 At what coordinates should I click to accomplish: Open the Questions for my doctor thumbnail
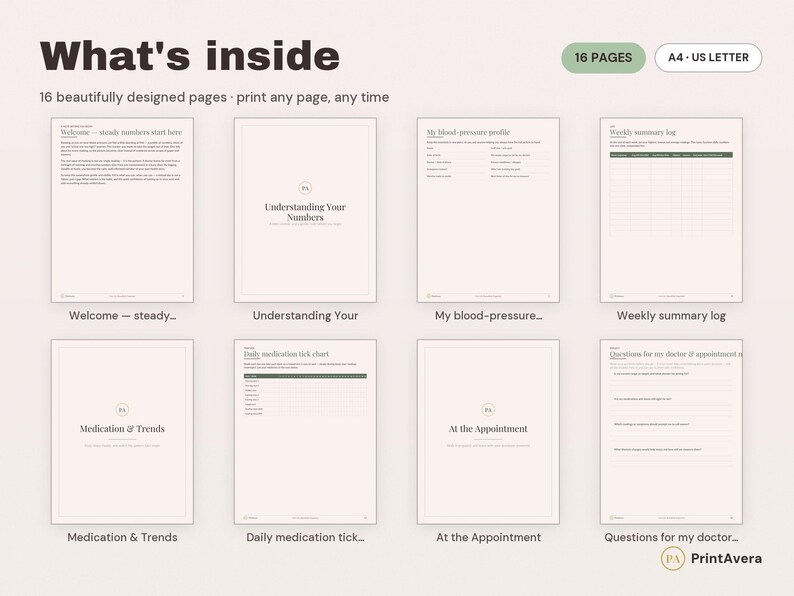[671, 432]
